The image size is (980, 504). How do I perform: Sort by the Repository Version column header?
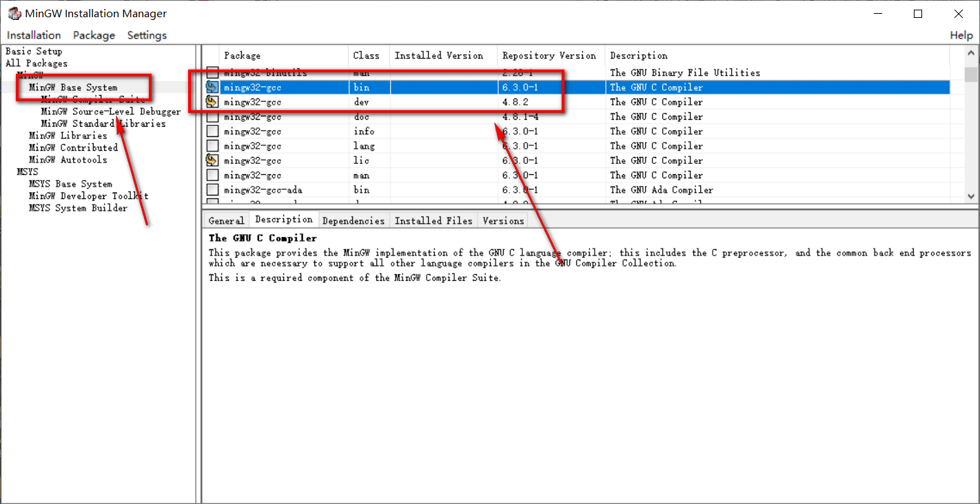point(551,56)
